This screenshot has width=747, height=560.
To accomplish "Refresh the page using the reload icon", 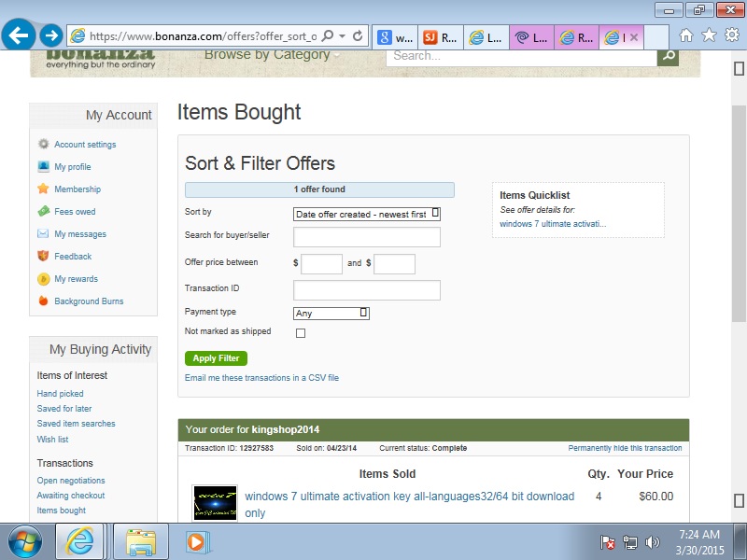I will [x=358, y=36].
